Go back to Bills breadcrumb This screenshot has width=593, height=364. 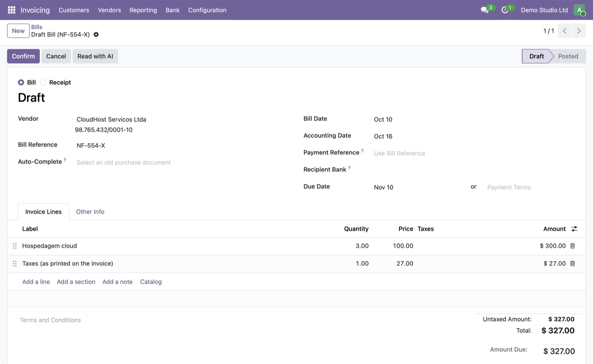[x=36, y=27]
